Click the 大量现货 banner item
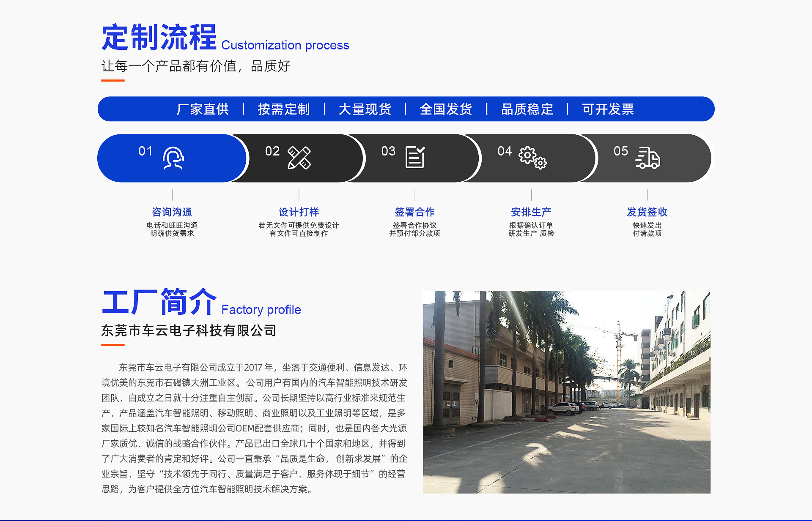This screenshot has width=812, height=521. 365,109
